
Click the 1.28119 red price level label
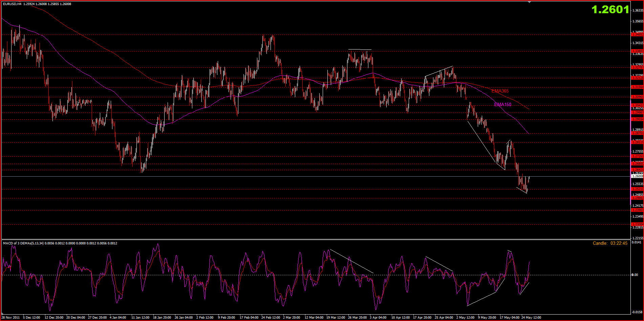(x=638, y=142)
